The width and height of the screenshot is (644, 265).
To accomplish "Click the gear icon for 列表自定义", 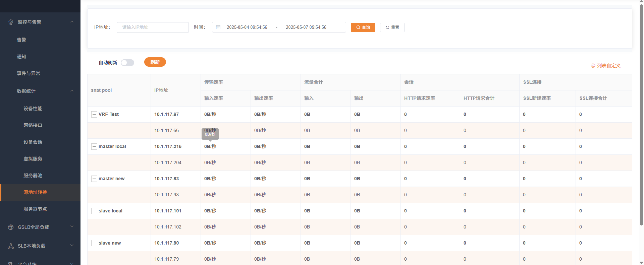I will click(593, 66).
